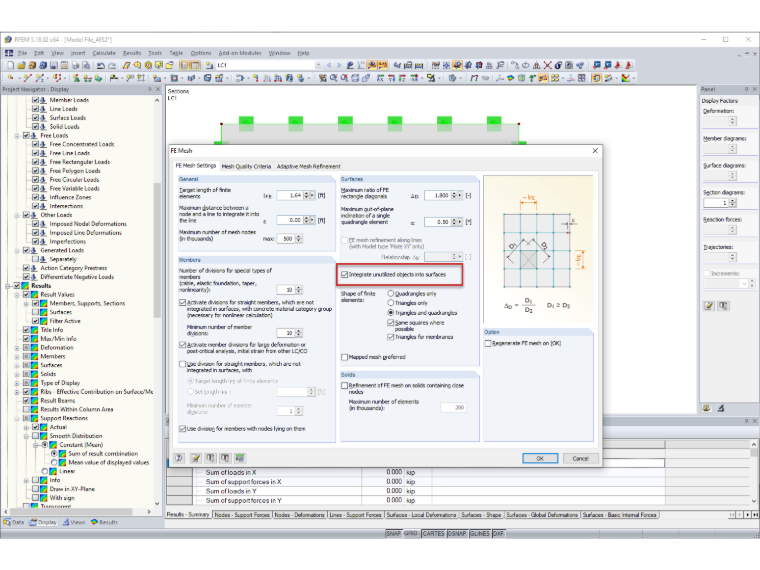
Task: Collapse the Results tree node
Action: [8, 286]
